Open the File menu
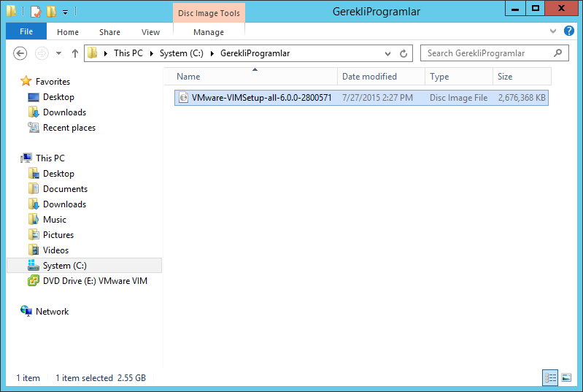 26,31
